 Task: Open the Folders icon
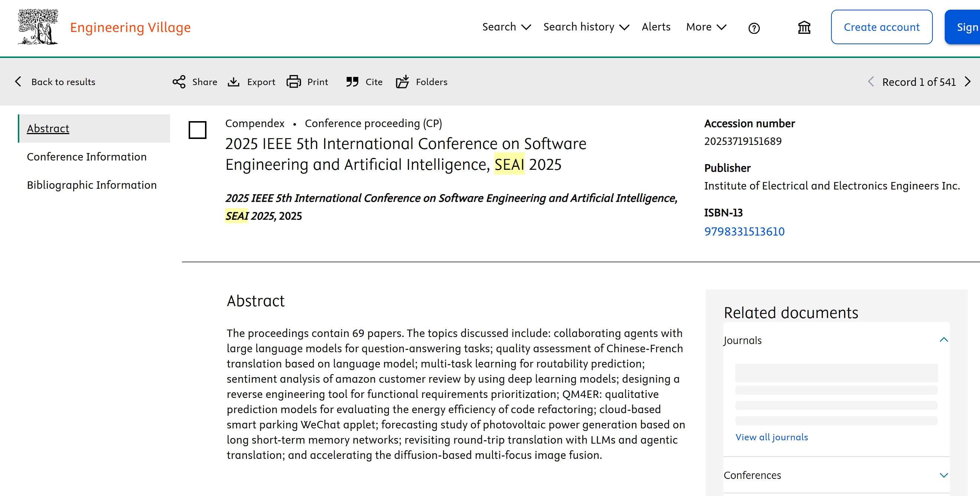(403, 82)
